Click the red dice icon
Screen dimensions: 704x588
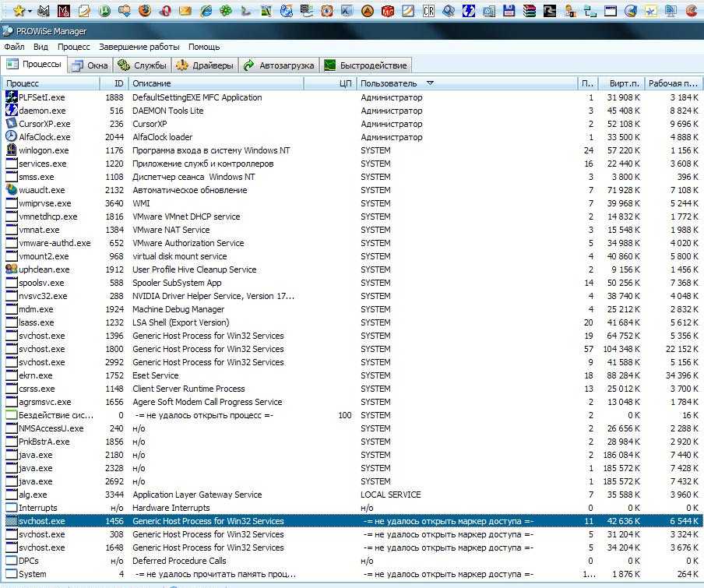pos(388,11)
